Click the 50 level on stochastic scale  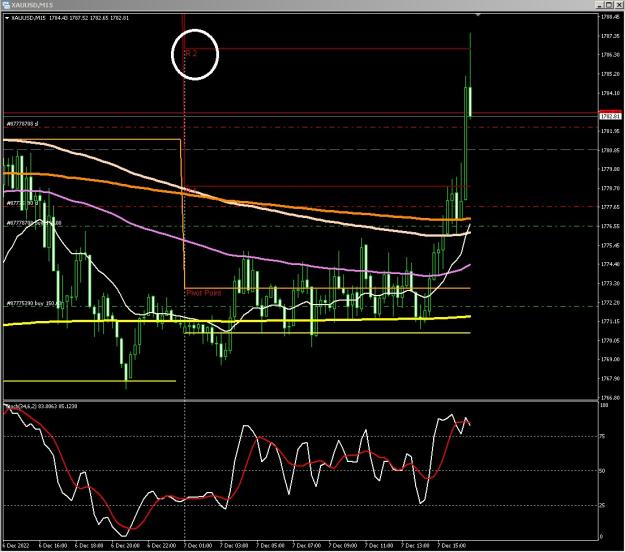click(x=603, y=471)
